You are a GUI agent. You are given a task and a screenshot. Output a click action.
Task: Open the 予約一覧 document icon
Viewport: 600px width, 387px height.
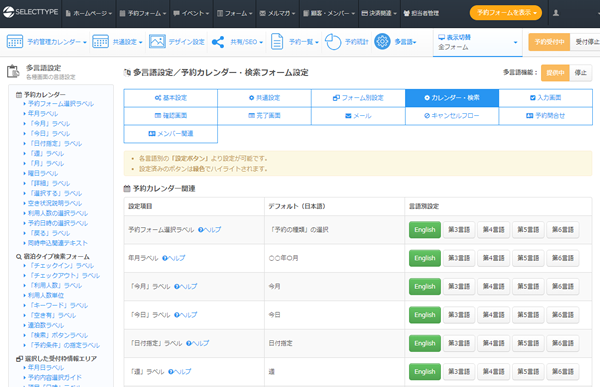tap(277, 42)
